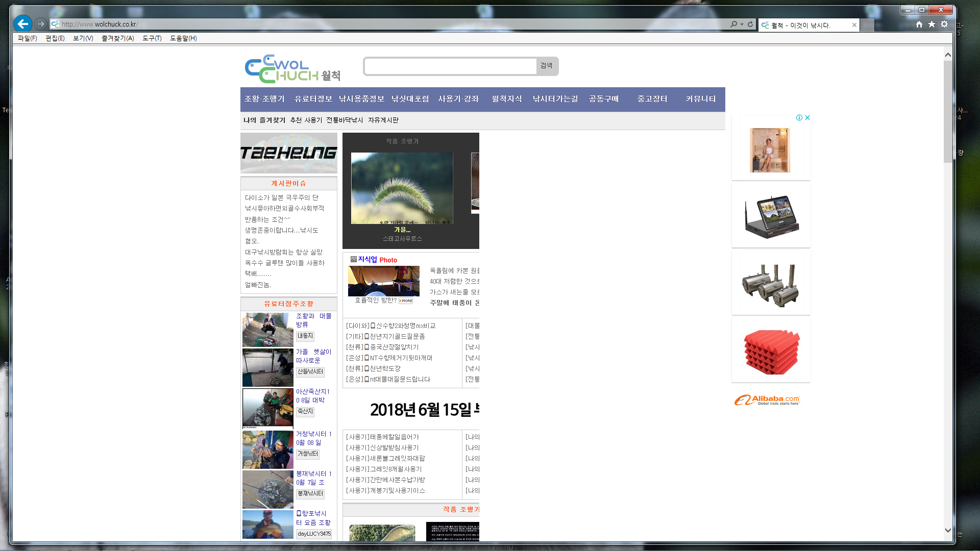Screen dimensions: 980x551
Task: Click 추천 사용기 sub-menu link
Action: pyautogui.click(x=306, y=120)
